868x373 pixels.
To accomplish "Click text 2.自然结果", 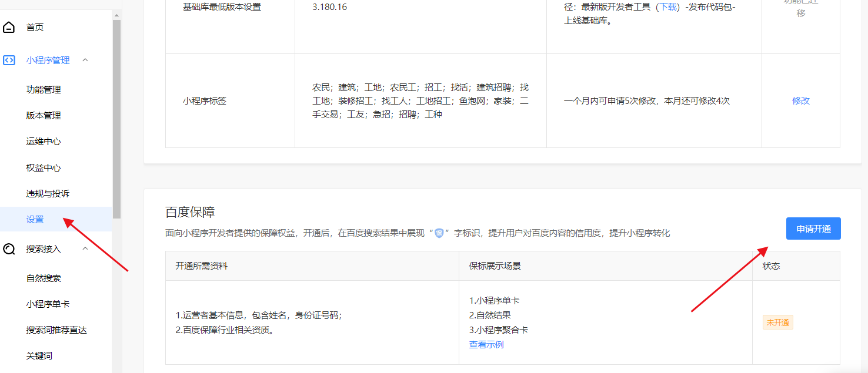I will coord(490,315).
